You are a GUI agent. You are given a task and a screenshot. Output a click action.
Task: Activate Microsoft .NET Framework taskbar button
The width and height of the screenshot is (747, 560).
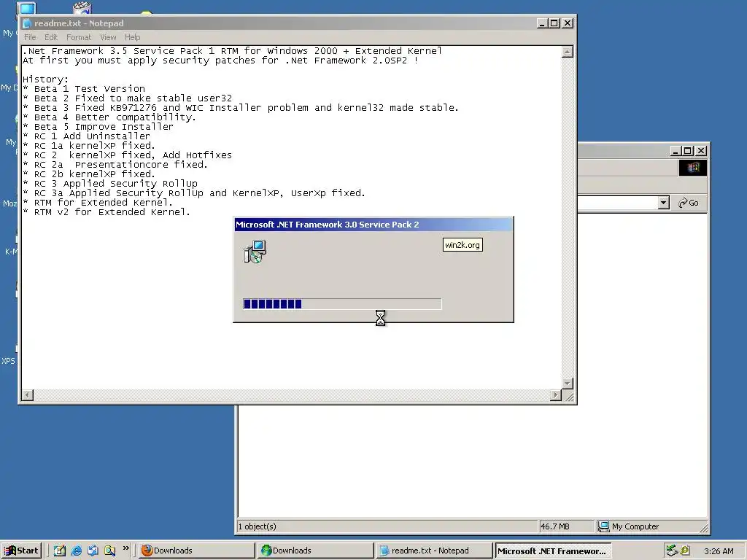(x=553, y=551)
